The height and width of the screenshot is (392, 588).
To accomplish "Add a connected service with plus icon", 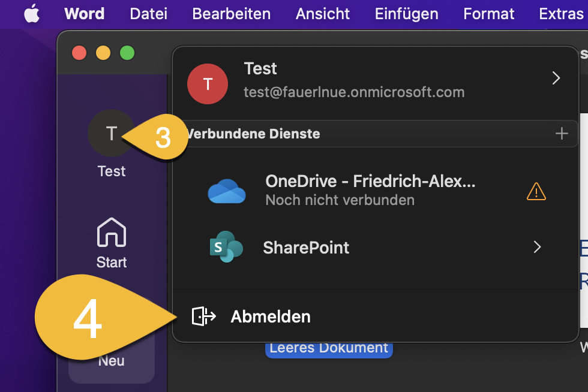I will tap(562, 134).
